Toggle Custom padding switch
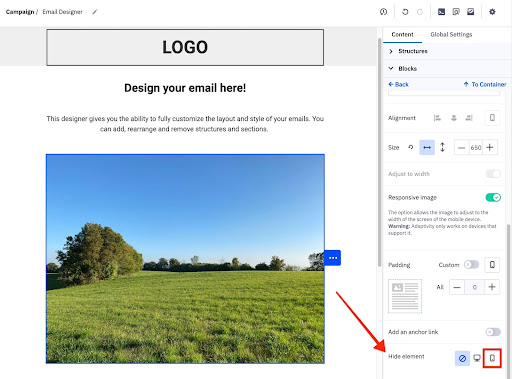 coord(471,265)
